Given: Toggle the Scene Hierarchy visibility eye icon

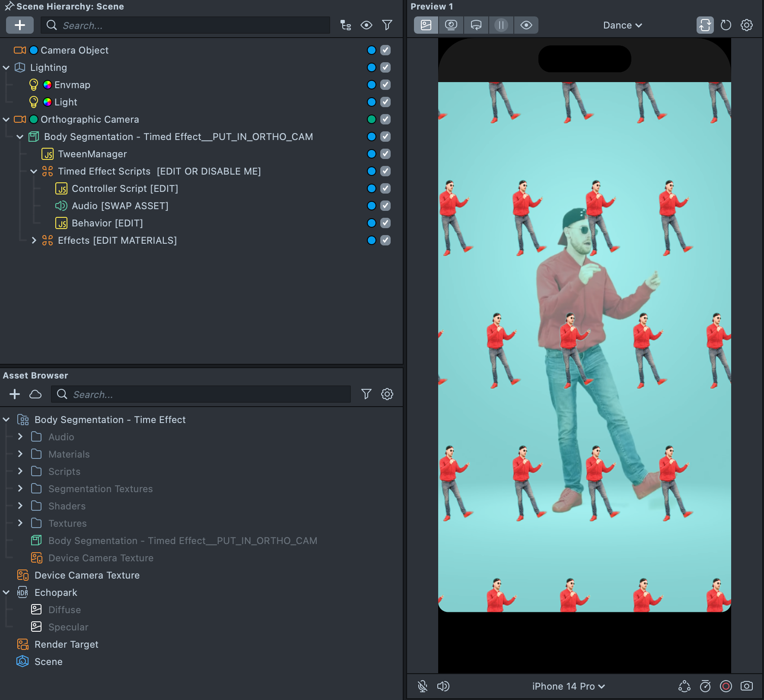Looking at the screenshot, I should click(366, 25).
